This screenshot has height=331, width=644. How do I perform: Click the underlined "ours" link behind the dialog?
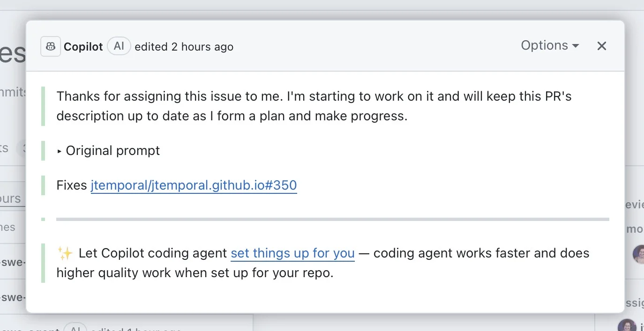click(10, 198)
